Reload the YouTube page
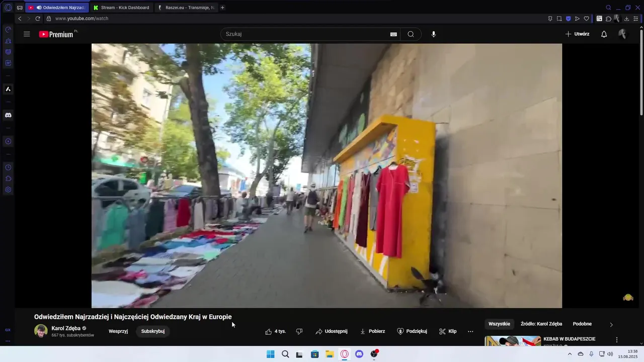This screenshot has height=362, width=644. pyautogui.click(x=38, y=19)
